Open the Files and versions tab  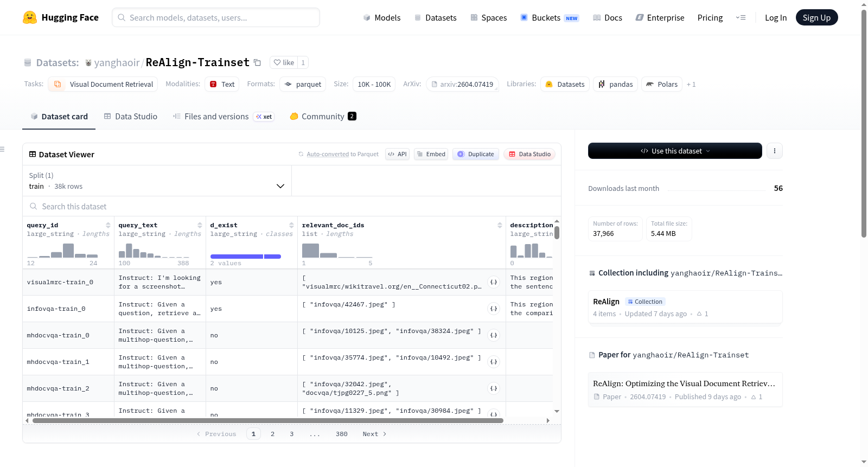[x=224, y=116]
